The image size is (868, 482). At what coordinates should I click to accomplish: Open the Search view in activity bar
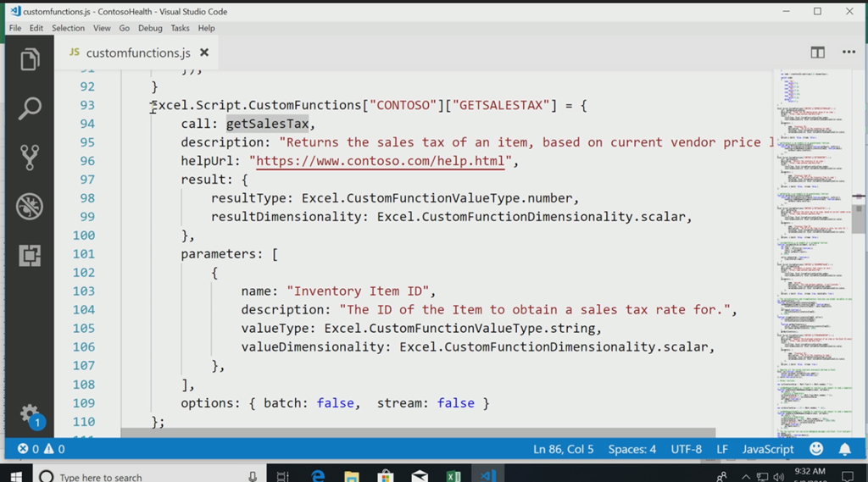click(30, 108)
